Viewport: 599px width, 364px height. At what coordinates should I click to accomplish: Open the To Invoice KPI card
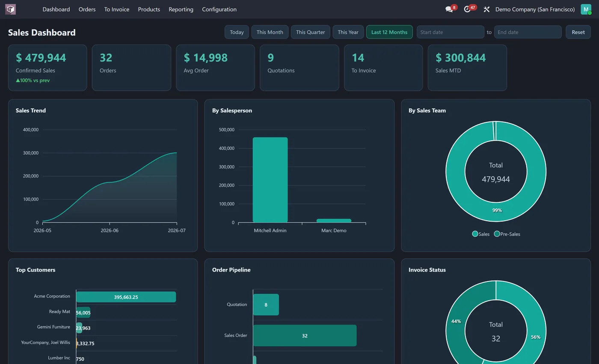pos(383,68)
